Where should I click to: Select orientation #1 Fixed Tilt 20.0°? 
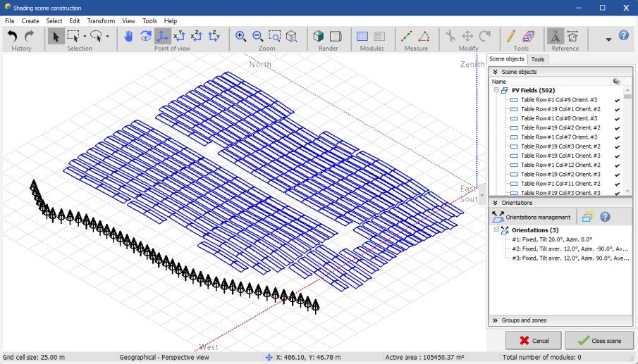(551, 239)
